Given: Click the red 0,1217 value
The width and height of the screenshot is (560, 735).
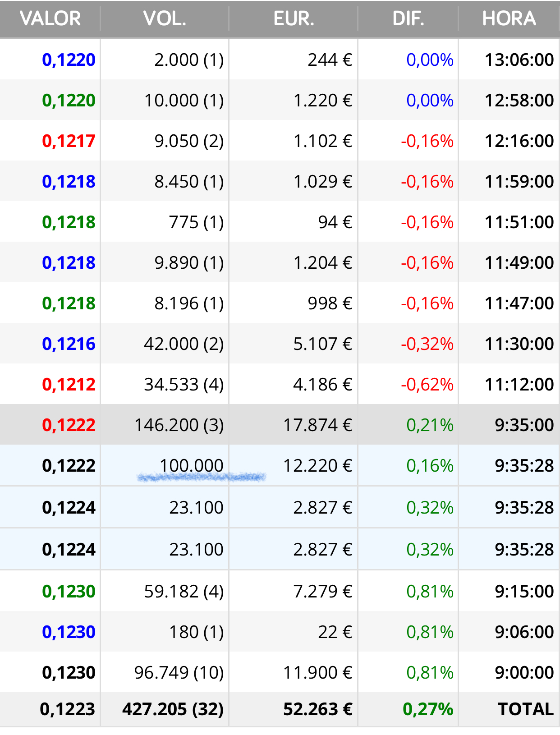Looking at the screenshot, I should [x=69, y=141].
